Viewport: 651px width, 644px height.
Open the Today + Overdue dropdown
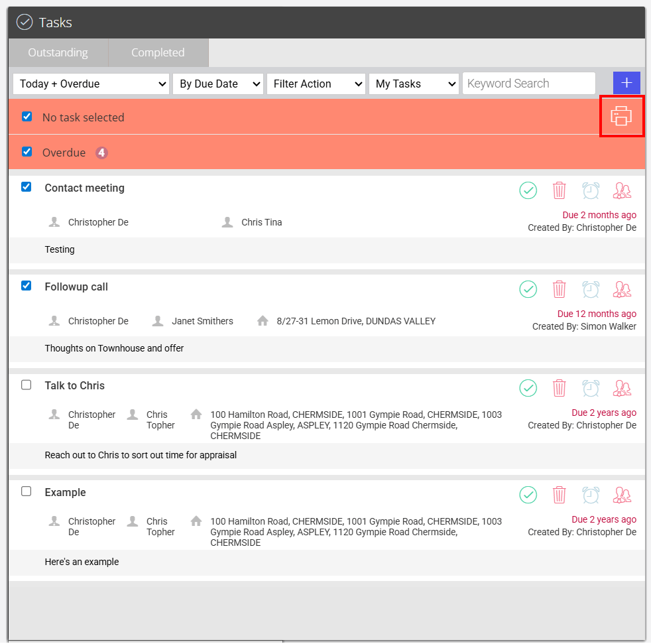[x=91, y=84]
